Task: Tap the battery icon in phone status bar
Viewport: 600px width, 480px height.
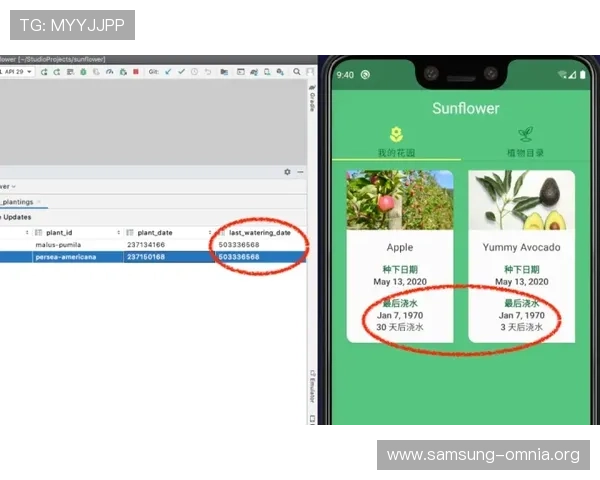Action: [x=582, y=75]
